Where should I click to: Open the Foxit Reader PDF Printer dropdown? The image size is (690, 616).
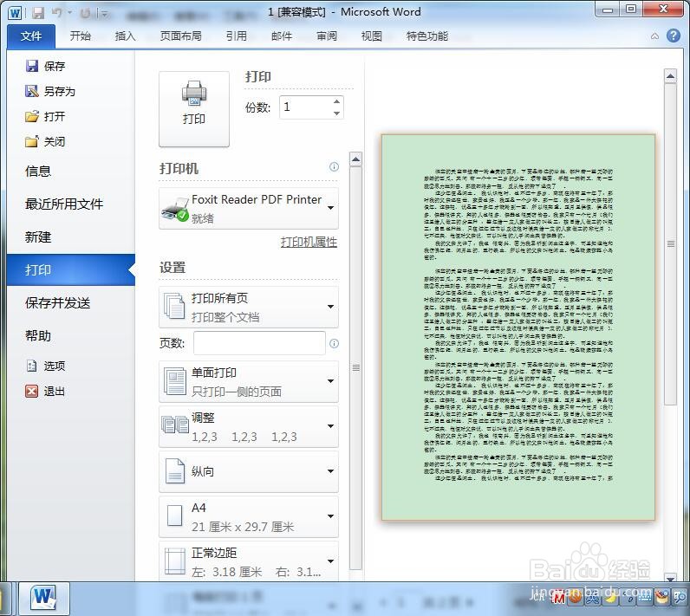tap(249, 209)
